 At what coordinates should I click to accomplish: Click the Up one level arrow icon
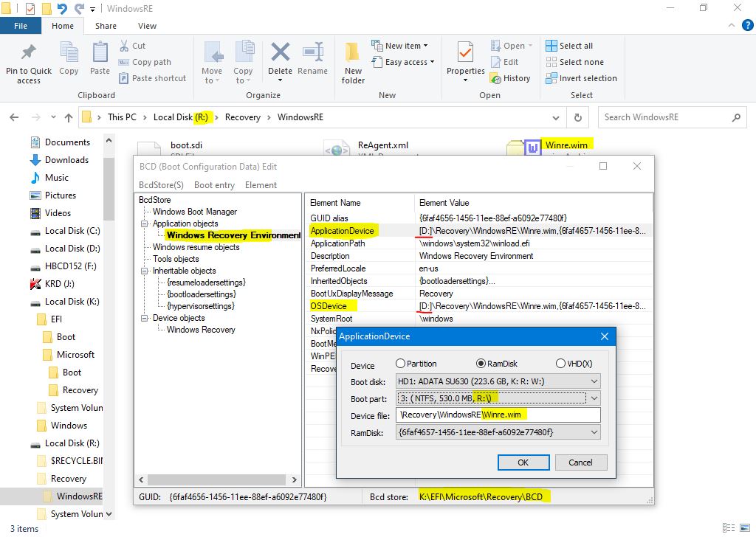click(x=69, y=117)
